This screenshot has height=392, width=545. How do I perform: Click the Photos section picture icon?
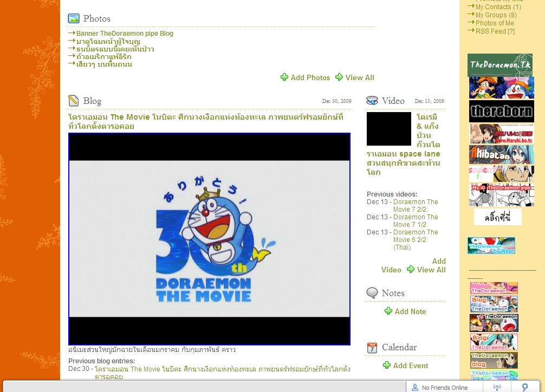pyautogui.click(x=74, y=18)
